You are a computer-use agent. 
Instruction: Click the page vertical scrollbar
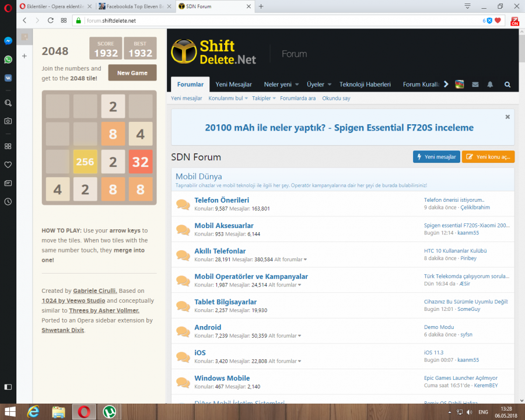pyautogui.click(x=521, y=49)
